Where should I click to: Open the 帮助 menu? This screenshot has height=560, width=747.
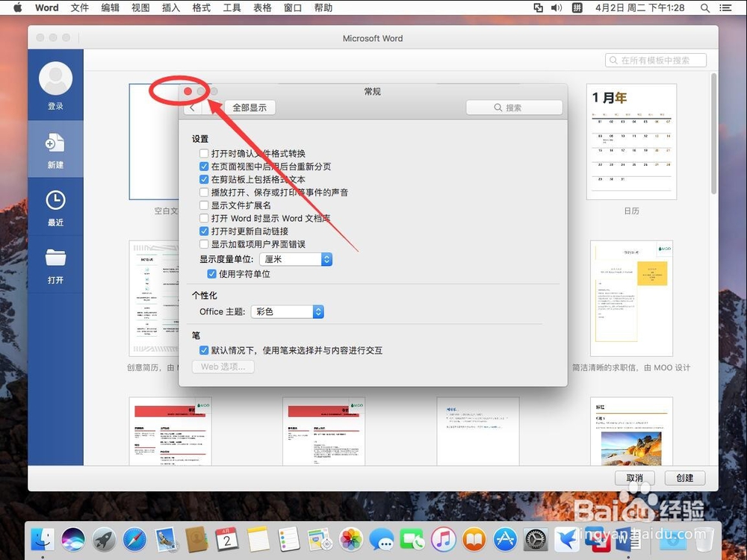click(323, 7)
